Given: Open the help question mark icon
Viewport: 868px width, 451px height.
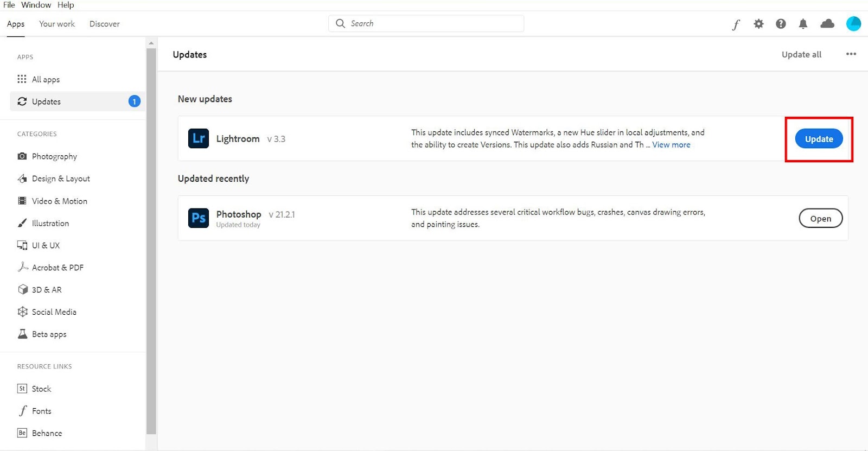Looking at the screenshot, I should (x=781, y=24).
